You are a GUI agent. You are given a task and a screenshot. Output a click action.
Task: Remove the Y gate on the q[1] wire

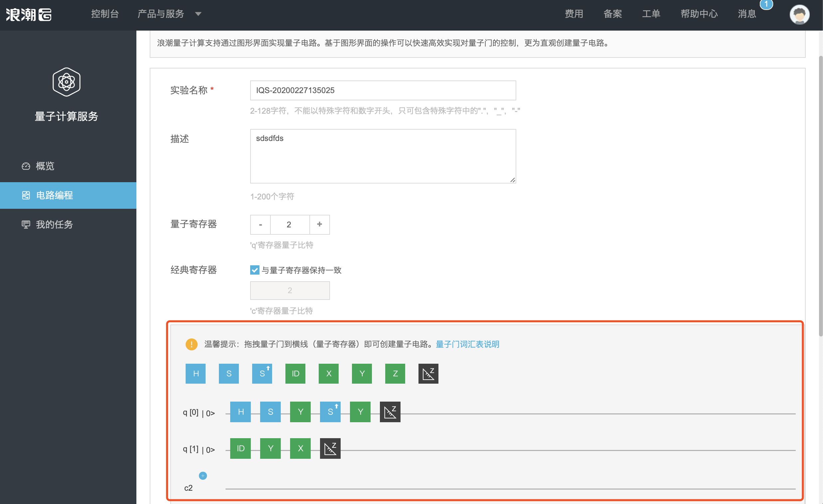coord(270,448)
